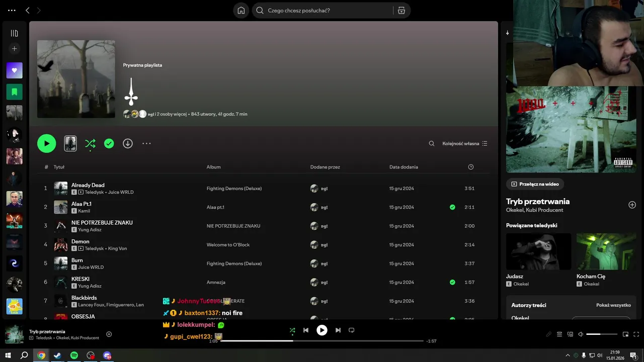Sort by duration clock column header

[x=471, y=167]
